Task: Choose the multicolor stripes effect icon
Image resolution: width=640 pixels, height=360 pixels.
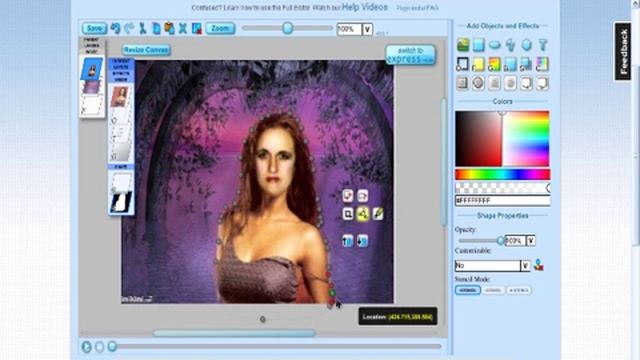Action: click(x=542, y=64)
